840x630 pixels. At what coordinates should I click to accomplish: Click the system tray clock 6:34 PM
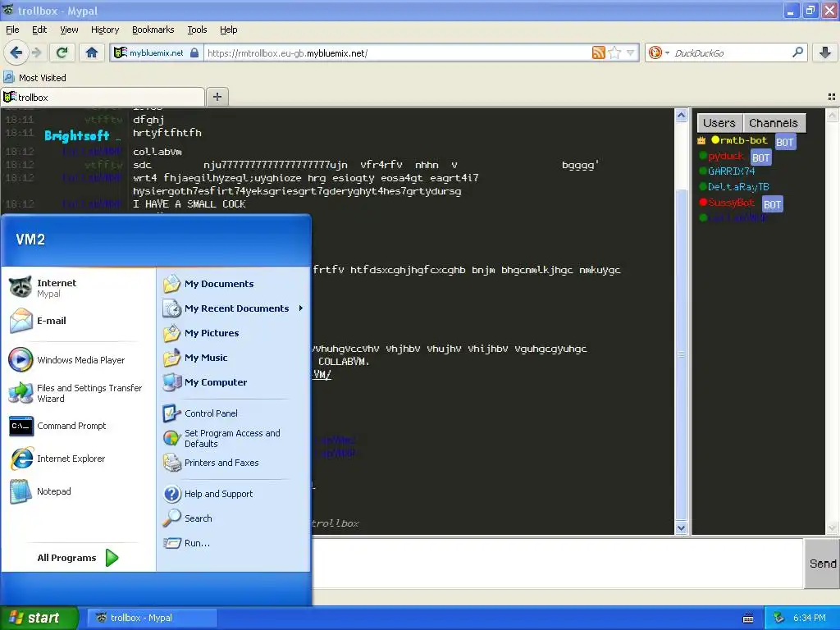tap(809, 619)
